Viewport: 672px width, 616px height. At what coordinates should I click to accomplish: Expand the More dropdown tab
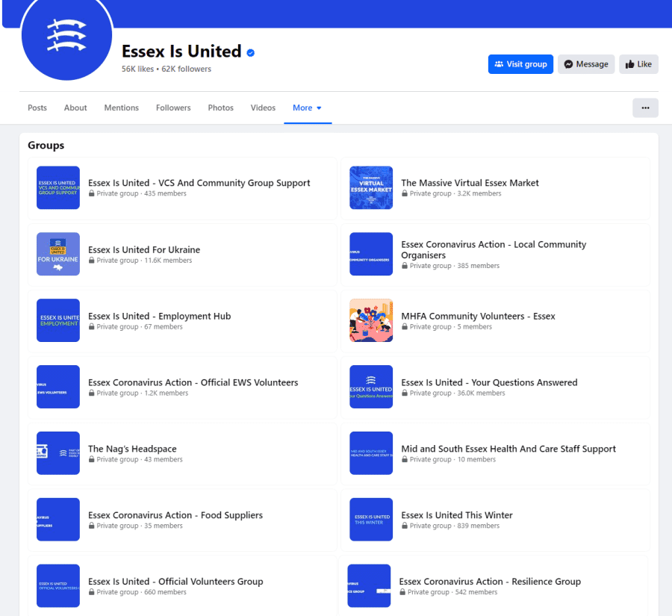(307, 108)
